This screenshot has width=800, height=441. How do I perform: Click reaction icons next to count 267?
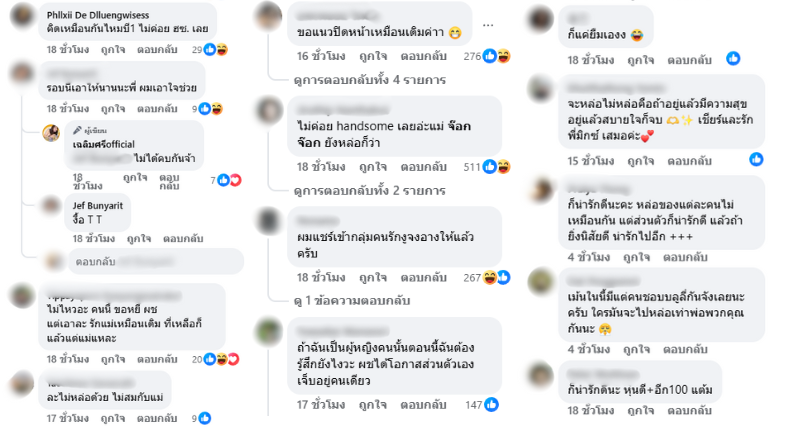click(496, 277)
